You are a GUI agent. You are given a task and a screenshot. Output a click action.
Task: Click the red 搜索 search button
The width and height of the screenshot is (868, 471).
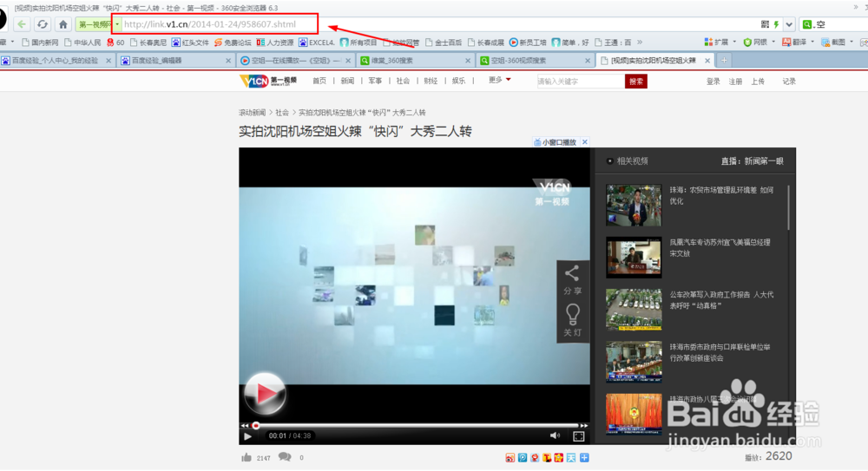pyautogui.click(x=636, y=82)
